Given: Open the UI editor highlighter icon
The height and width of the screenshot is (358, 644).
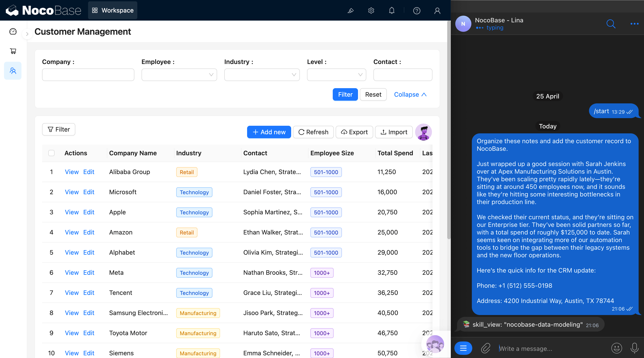Looking at the screenshot, I should pyautogui.click(x=350, y=11).
